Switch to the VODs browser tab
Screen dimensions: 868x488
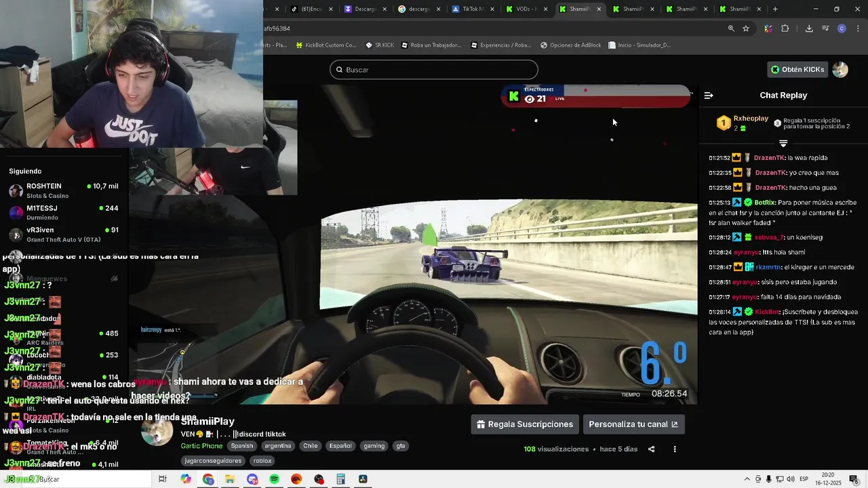tap(526, 9)
